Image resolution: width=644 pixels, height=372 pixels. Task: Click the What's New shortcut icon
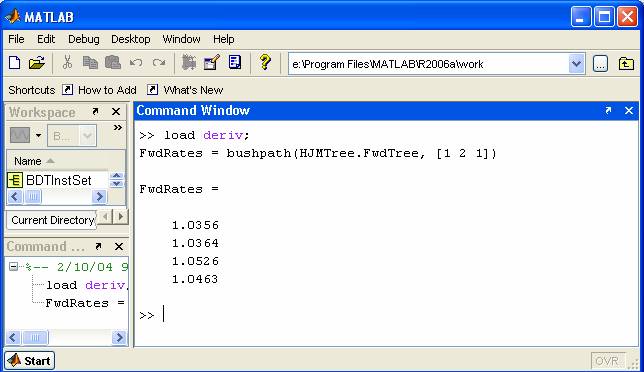[152, 90]
